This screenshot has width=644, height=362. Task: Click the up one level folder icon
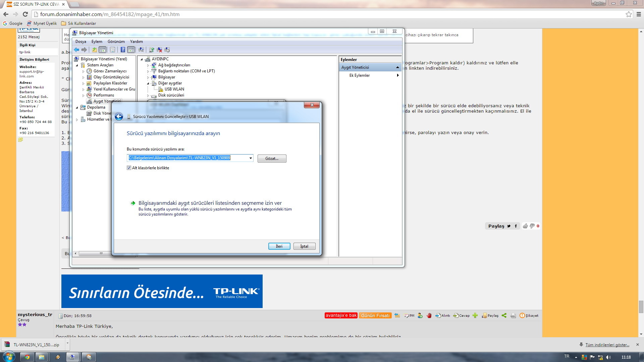(x=95, y=50)
